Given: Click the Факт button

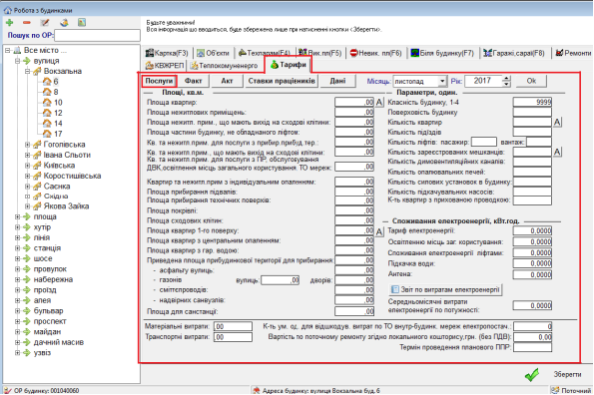Looking at the screenshot, I should pos(193,81).
